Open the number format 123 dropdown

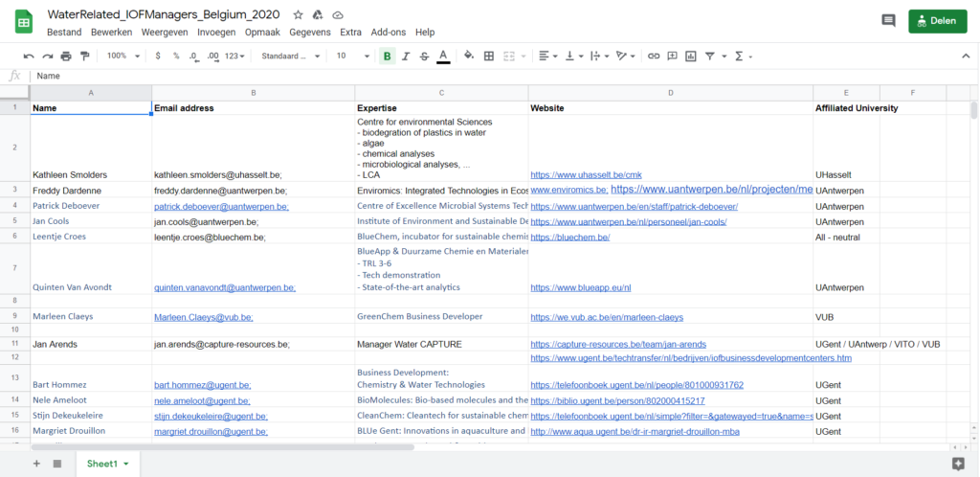[234, 57]
